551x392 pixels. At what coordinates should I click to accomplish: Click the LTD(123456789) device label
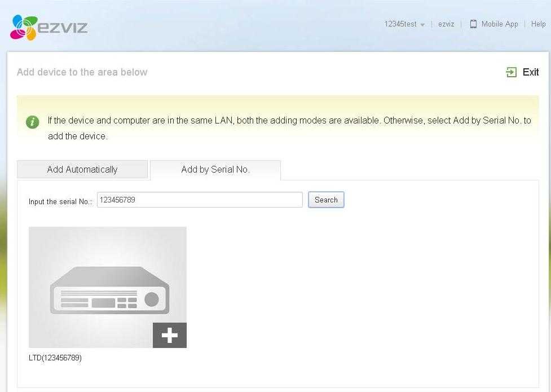coord(55,358)
